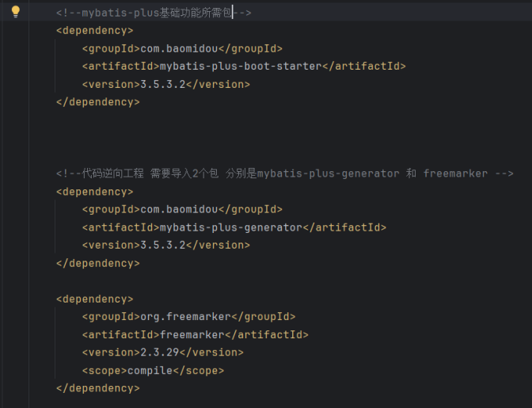
Task: Click the comment starting with '代码逆向工程'
Action: click(285, 173)
